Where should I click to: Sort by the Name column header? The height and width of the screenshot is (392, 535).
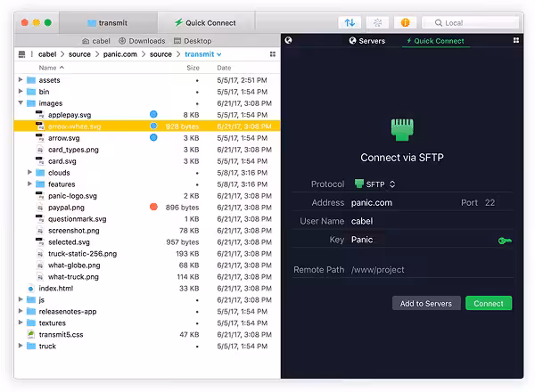51,68
